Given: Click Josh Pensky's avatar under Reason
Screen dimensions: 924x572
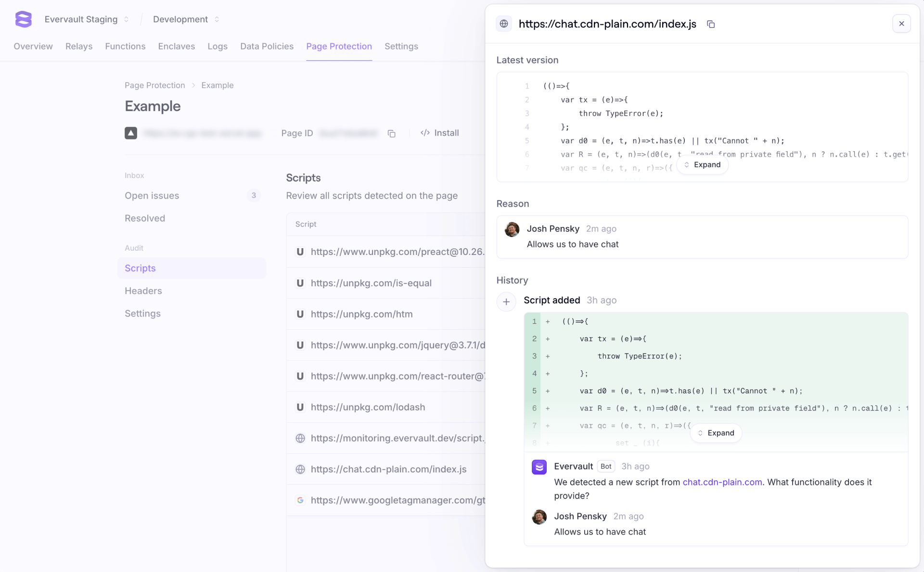Looking at the screenshot, I should coord(512,229).
